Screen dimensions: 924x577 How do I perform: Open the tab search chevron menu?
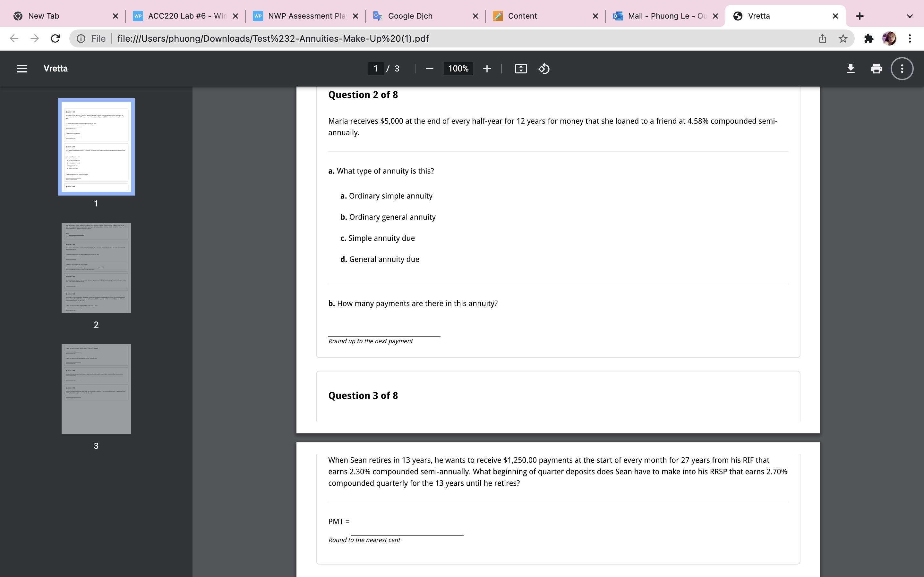[910, 16]
